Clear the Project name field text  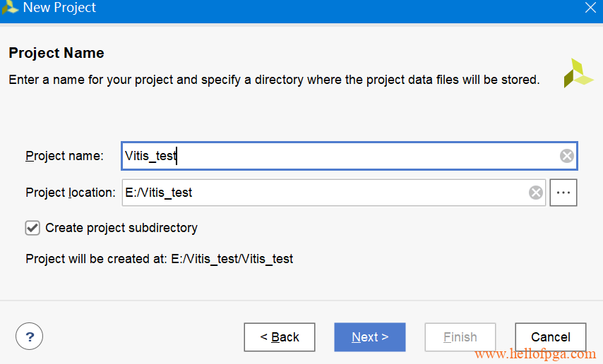(566, 156)
